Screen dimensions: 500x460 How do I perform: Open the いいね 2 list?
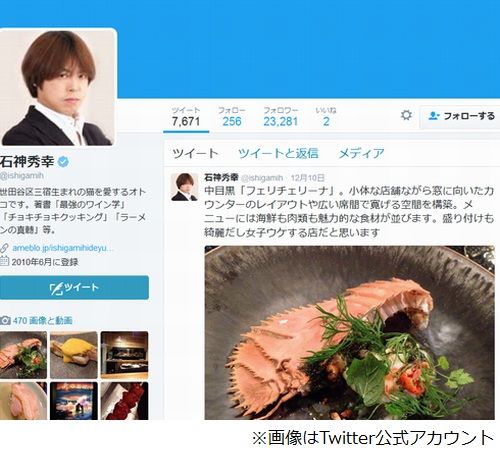point(326,117)
